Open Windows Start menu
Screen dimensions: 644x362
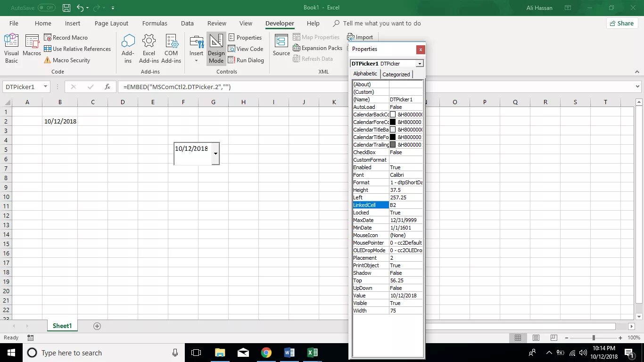pos(11,353)
